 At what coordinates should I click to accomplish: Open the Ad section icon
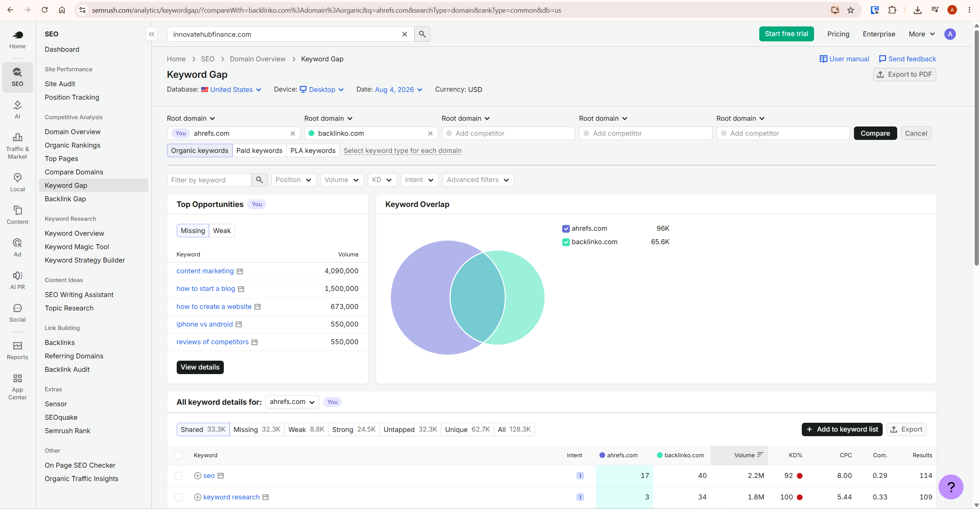coord(17,248)
